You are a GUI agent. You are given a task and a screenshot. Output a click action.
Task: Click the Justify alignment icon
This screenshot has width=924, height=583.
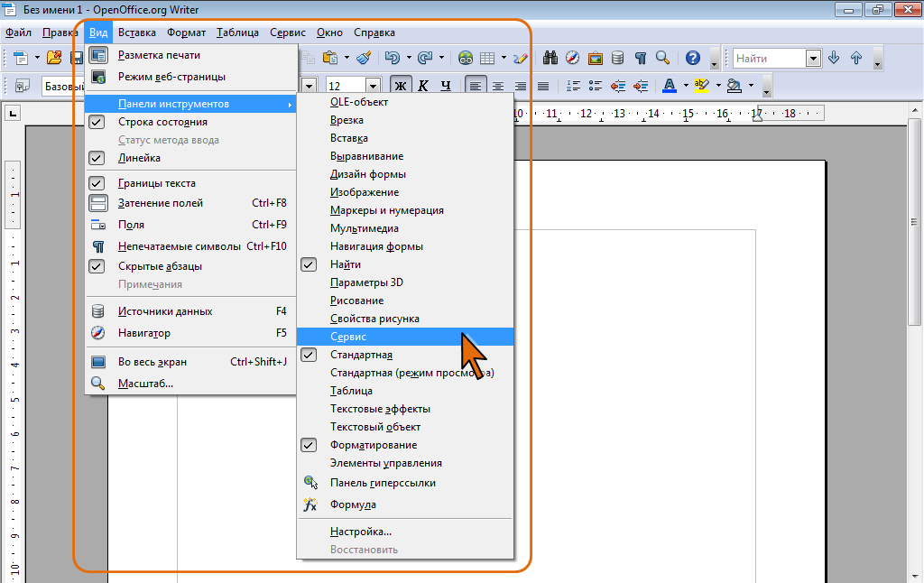coord(543,86)
